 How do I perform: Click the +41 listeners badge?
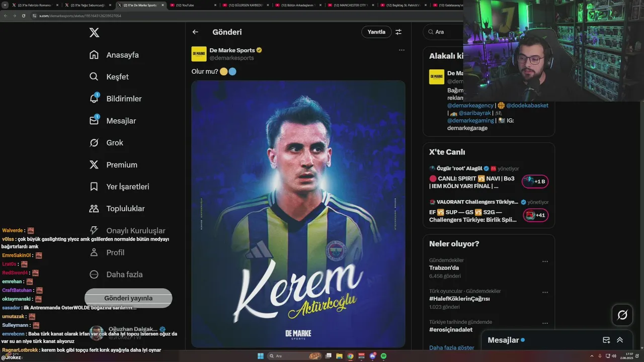535,215
